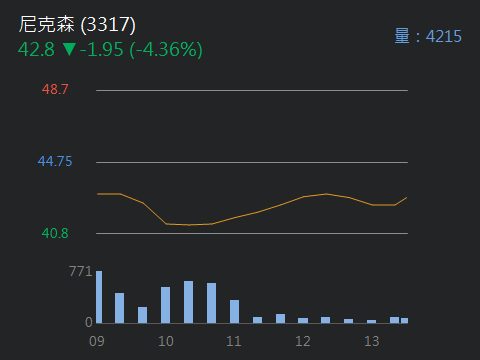
Task: Click the stock title 尼克森 (3317)
Action: 77,24
